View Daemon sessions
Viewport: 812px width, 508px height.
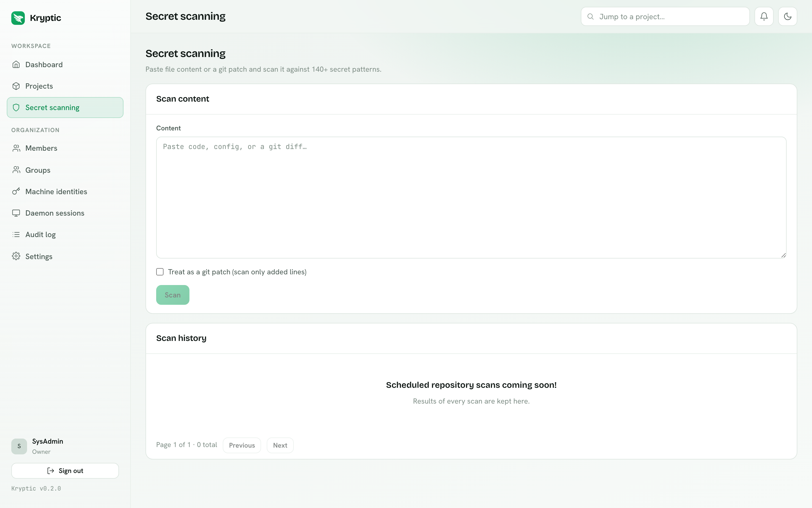click(65, 213)
